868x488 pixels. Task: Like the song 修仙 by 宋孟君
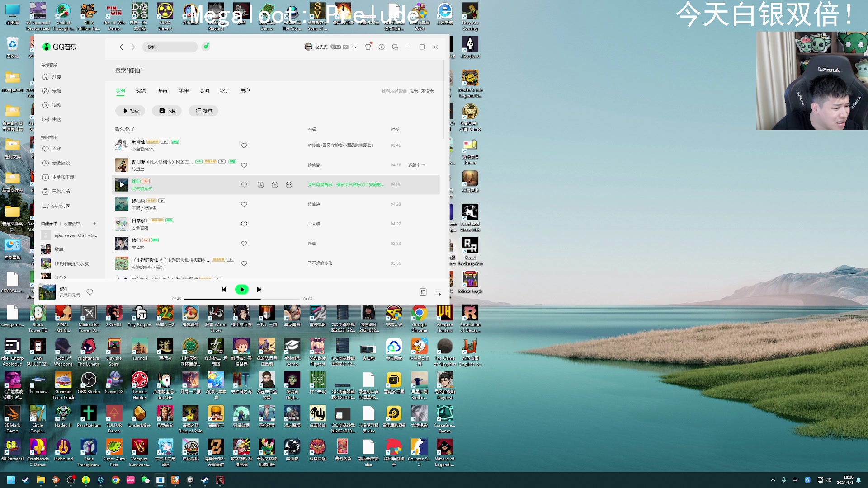point(244,244)
